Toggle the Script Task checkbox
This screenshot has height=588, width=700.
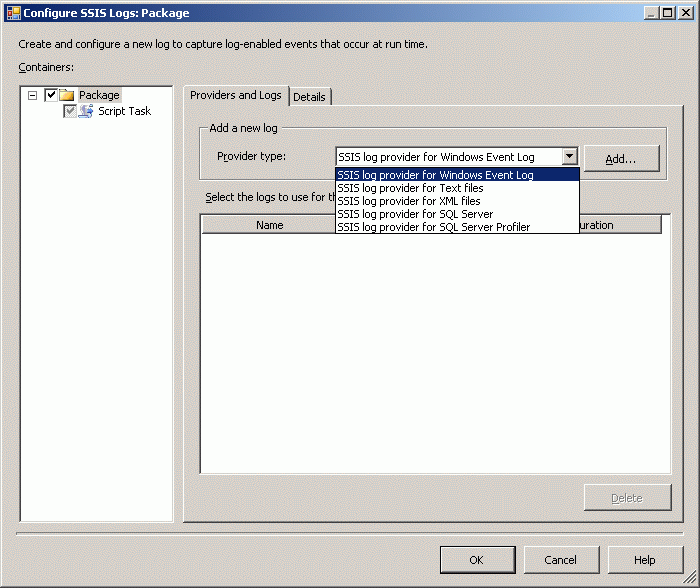[x=70, y=111]
